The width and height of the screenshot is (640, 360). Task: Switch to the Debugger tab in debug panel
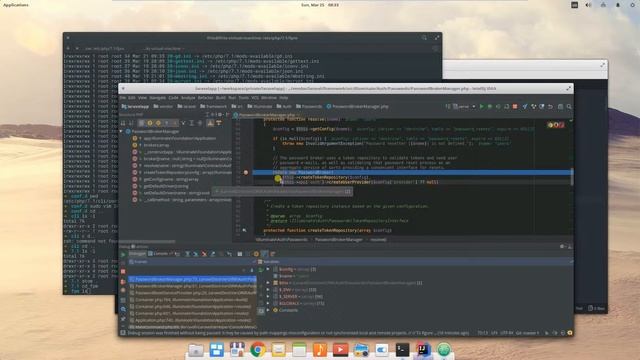click(x=137, y=253)
